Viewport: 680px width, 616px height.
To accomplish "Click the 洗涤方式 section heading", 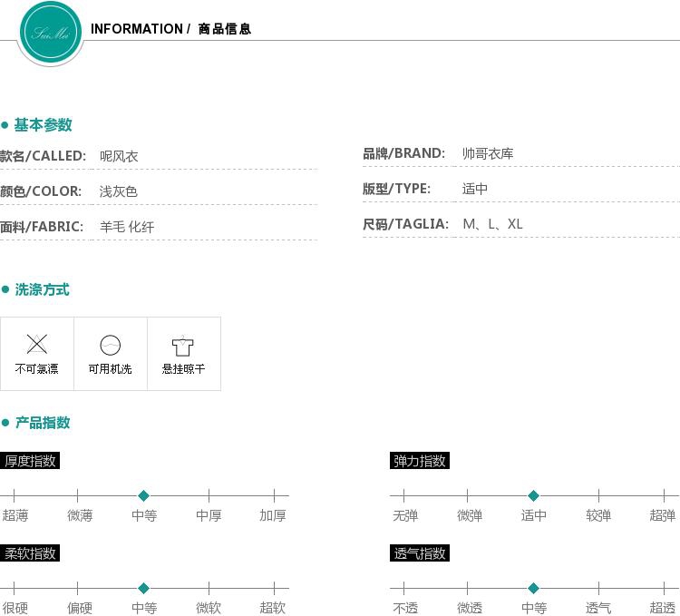I will [x=42, y=290].
